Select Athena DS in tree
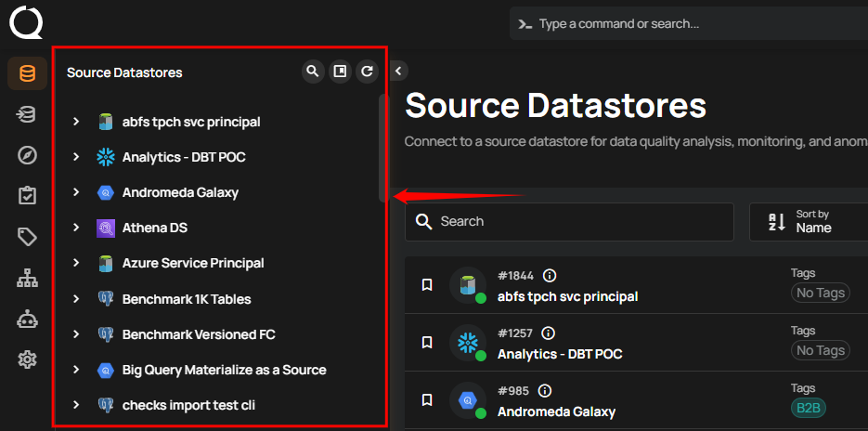 tap(154, 228)
